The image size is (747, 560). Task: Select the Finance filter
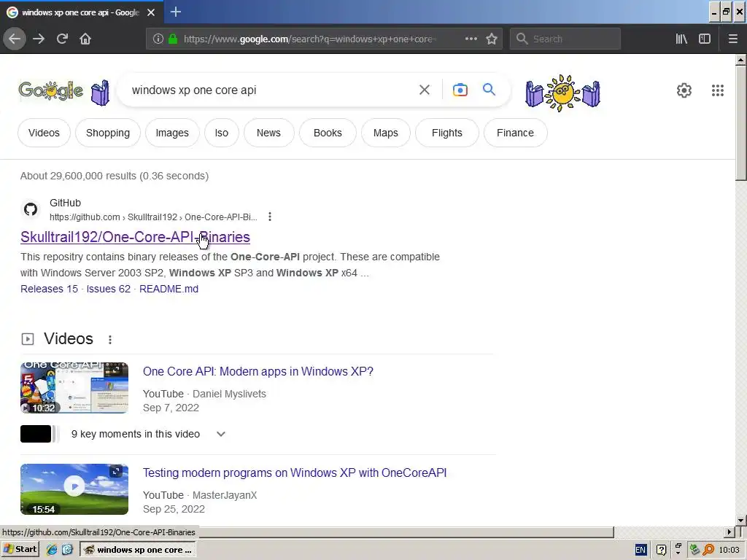516,133
